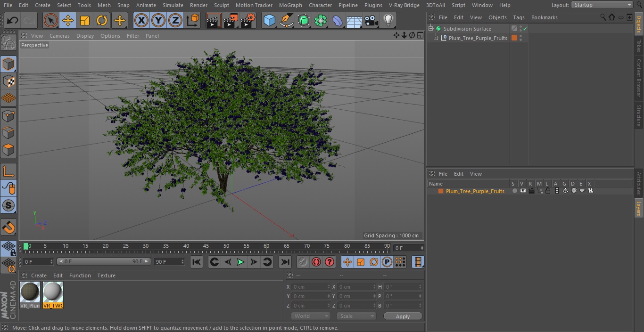Activate the Scale tool
644x332 pixels.
click(x=85, y=20)
